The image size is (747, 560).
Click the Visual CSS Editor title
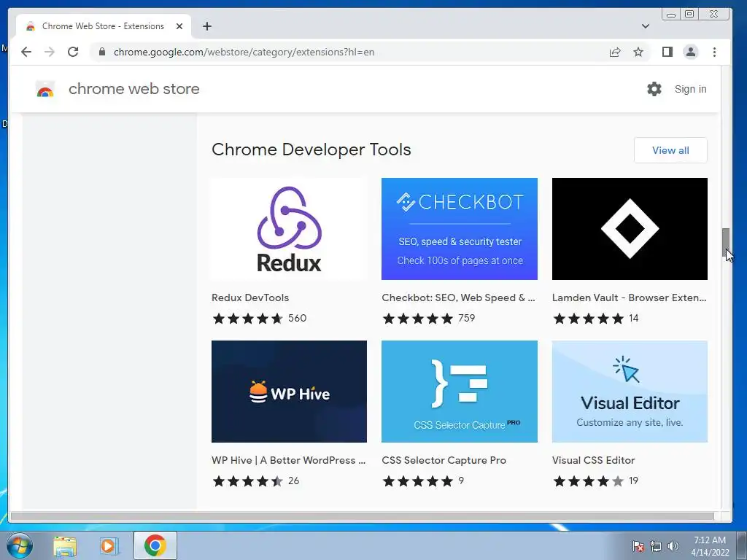coord(593,461)
